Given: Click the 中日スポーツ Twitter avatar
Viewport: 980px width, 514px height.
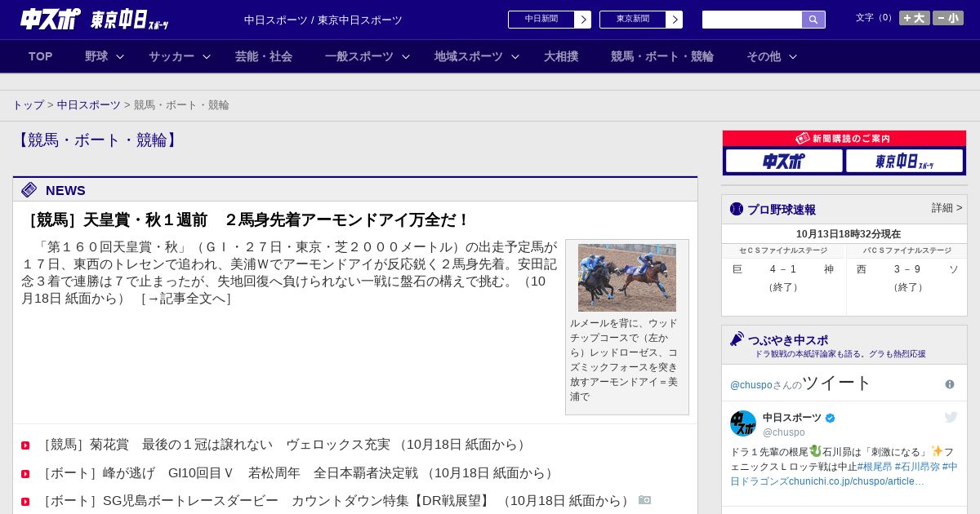Looking at the screenshot, I should pyautogui.click(x=743, y=423).
